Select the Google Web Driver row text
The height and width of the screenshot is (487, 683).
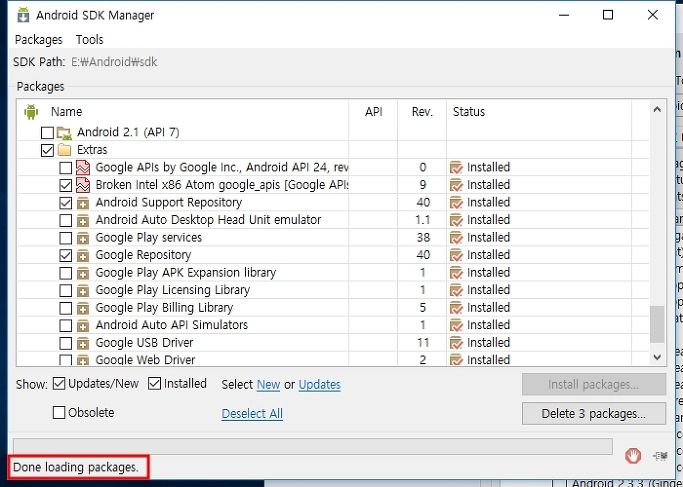click(x=145, y=360)
